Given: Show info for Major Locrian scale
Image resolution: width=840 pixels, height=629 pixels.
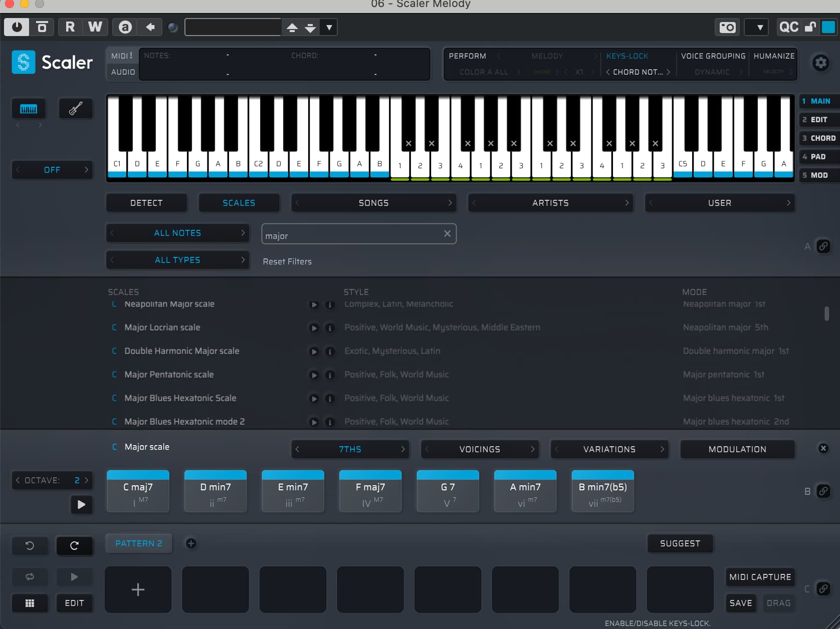Looking at the screenshot, I should (x=330, y=328).
